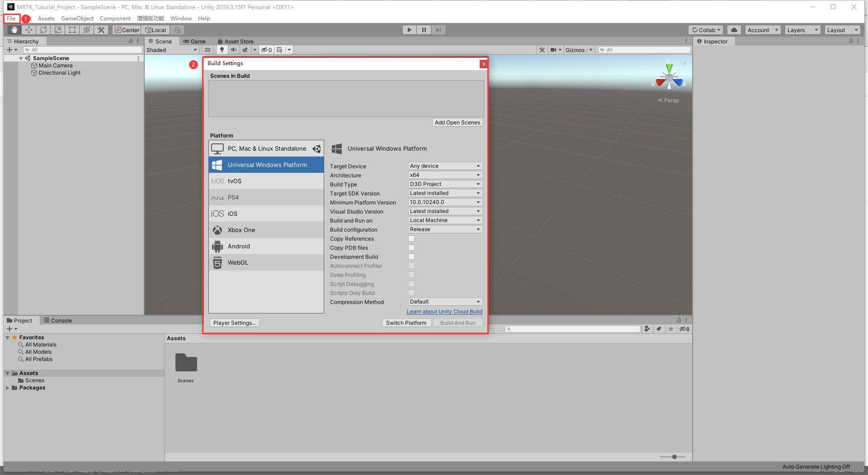Click Add Open Scenes button
The height and width of the screenshot is (475, 868).
(458, 123)
